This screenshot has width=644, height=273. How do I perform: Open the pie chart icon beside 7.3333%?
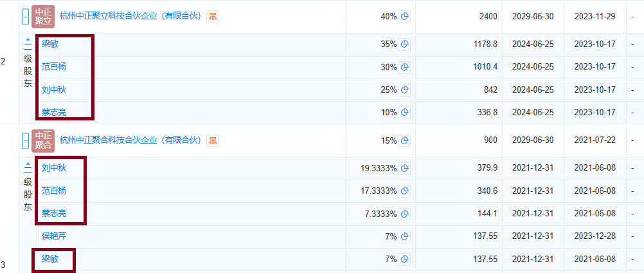[x=404, y=214]
